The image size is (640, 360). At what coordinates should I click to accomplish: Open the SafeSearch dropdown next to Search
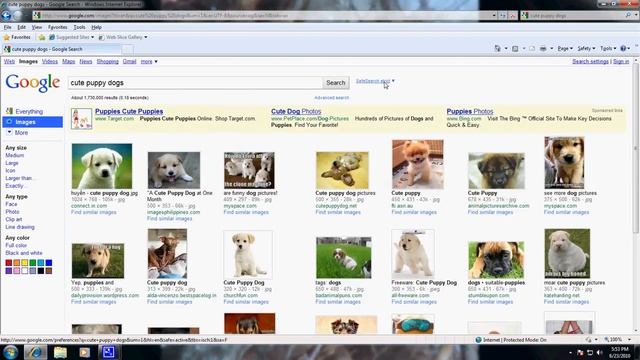tap(375, 81)
